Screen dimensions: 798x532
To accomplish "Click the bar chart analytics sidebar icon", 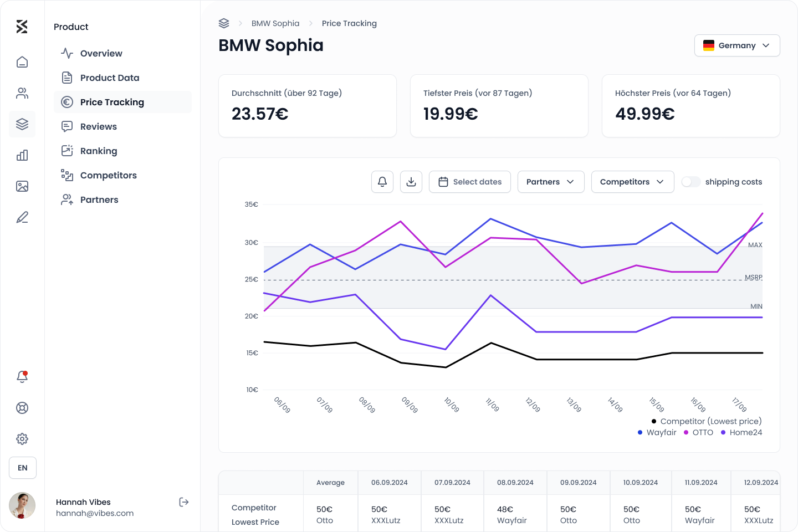I will (x=22, y=155).
